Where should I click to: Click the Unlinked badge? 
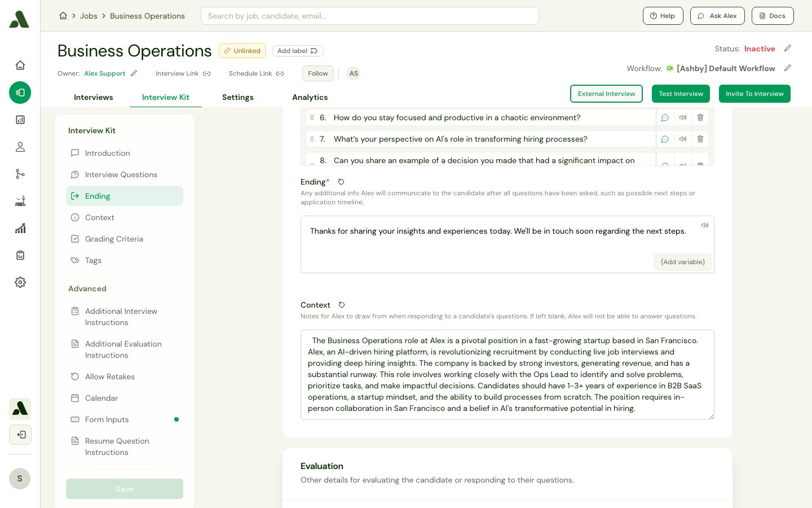click(242, 51)
